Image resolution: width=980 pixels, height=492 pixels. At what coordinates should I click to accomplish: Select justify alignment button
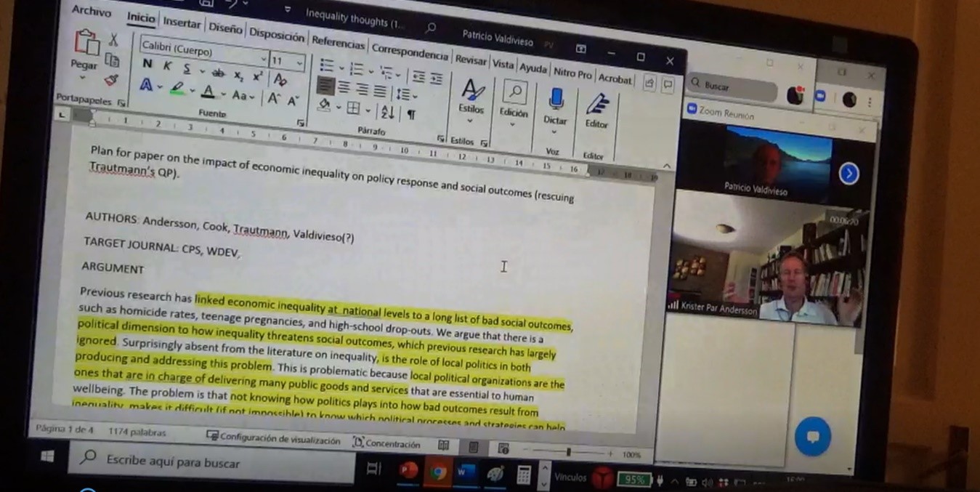coord(380,92)
